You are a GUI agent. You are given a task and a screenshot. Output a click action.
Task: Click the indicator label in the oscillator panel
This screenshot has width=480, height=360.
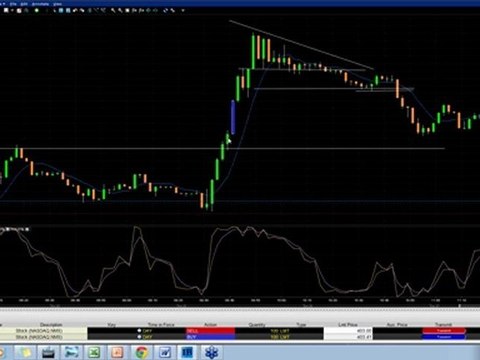15,229
